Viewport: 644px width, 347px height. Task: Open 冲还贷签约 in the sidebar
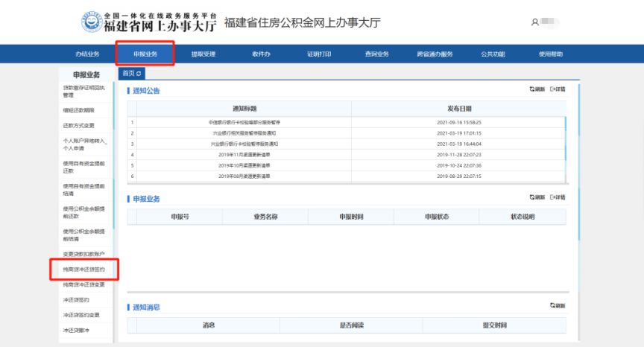coord(76,299)
